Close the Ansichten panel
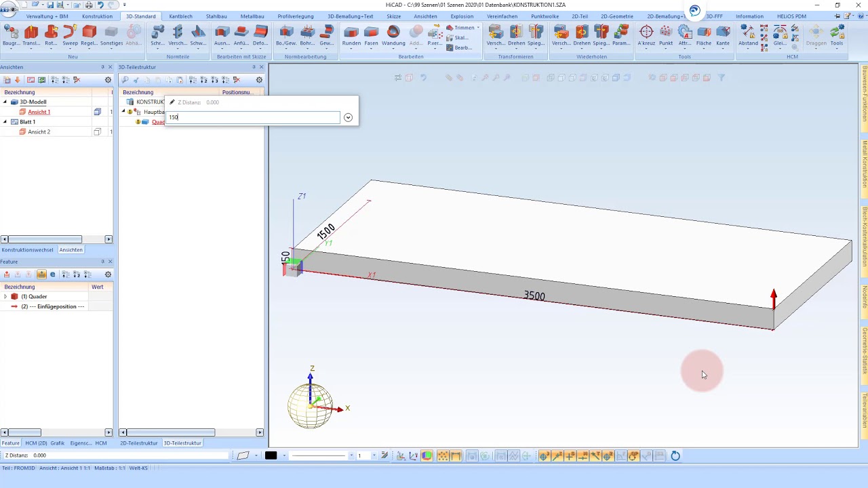The height and width of the screenshot is (488, 868). pyautogui.click(x=110, y=67)
